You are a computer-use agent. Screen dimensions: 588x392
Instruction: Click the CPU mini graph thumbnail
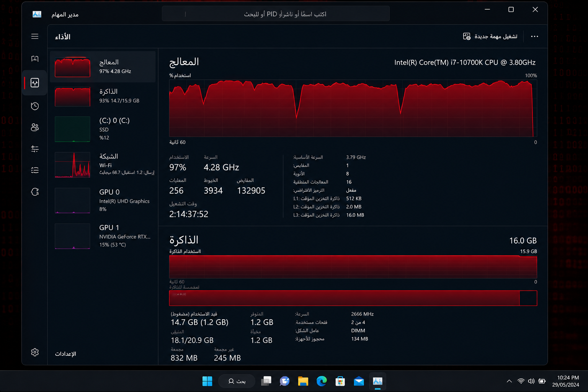tap(72, 67)
